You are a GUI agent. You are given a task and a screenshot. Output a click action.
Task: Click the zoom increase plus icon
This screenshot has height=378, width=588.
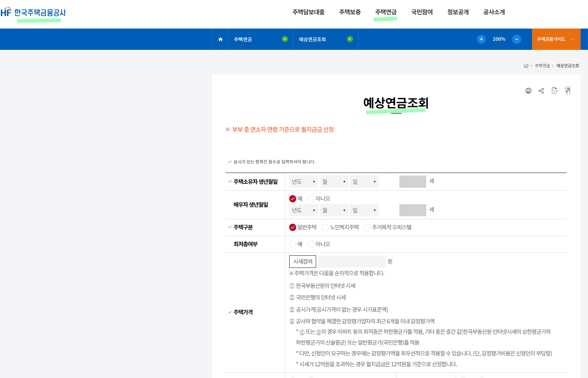(x=481, y=39)
